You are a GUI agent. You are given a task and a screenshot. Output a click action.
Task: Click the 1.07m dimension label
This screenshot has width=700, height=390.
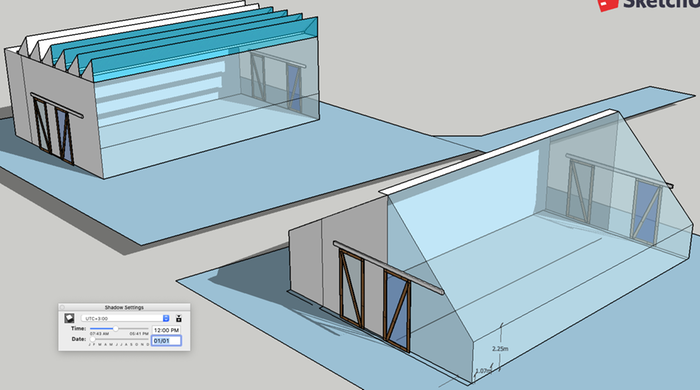coord(483,371)
